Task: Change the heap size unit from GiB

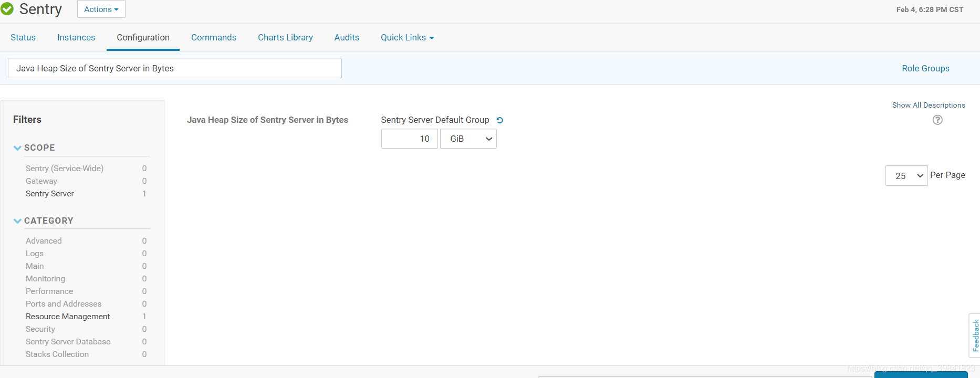Action: 468,139
